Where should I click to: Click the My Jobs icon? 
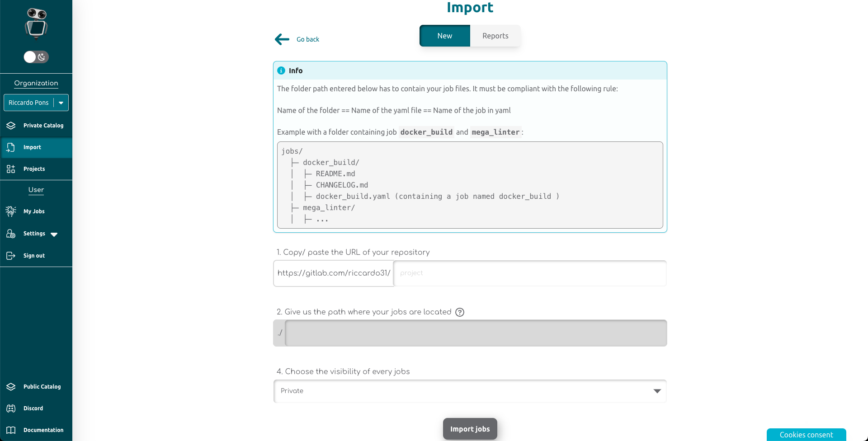pos(10,211)
